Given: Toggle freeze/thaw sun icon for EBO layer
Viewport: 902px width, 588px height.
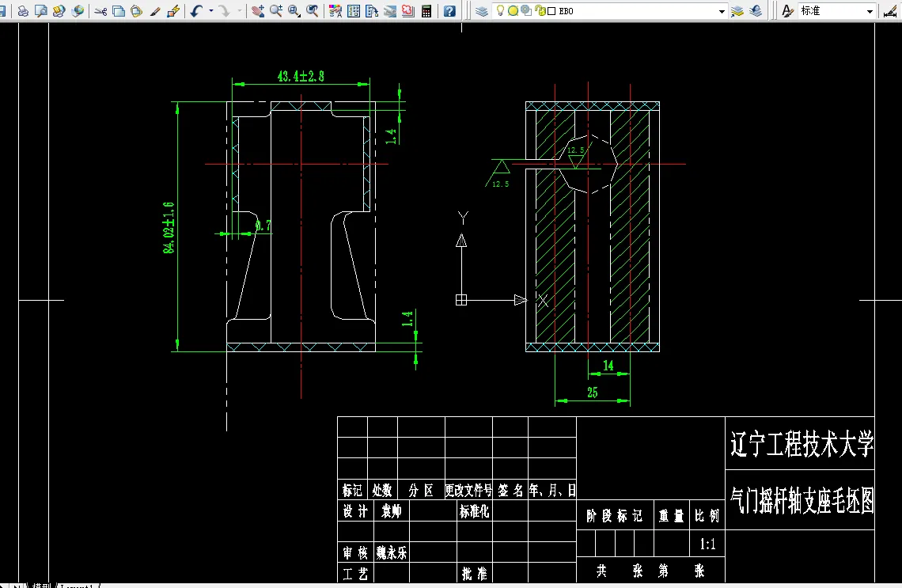Looking at the screenshot, I should [514, 11].
